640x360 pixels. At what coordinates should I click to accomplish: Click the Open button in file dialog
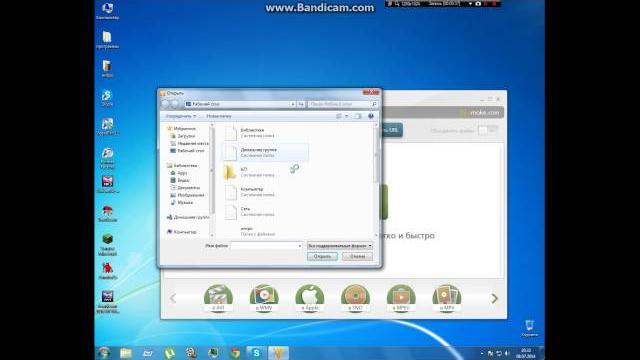(x=322, y=256)
